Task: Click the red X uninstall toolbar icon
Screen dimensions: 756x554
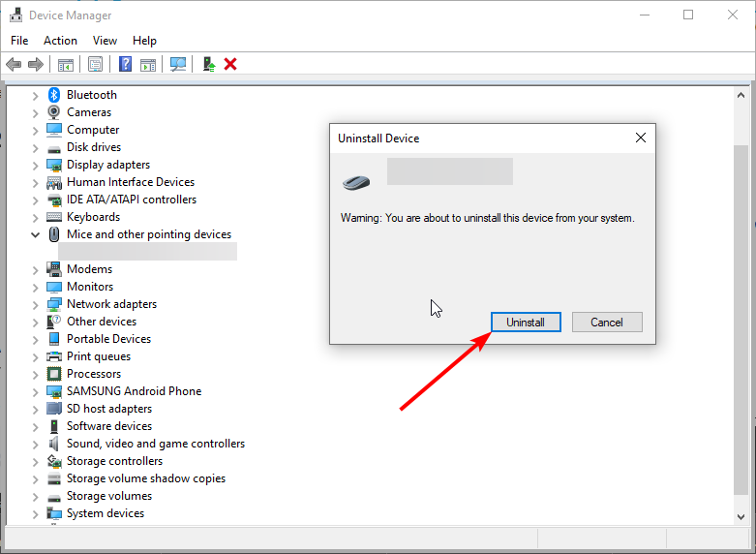Action: coord(230,64)
